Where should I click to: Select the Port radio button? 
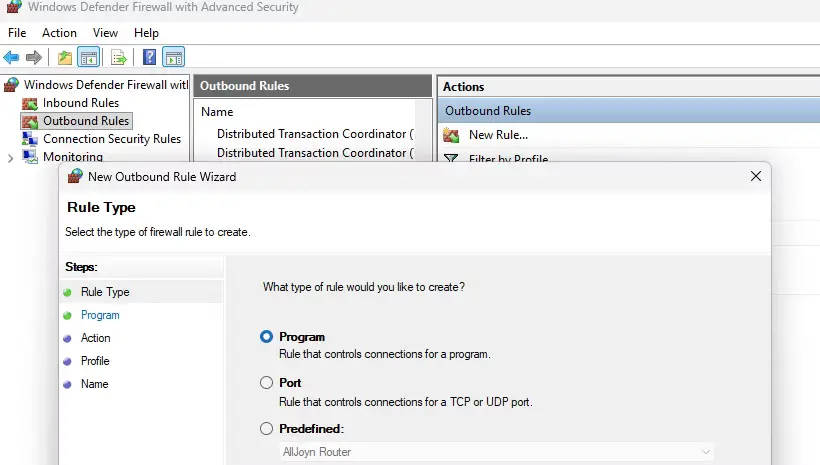[266, 382]
